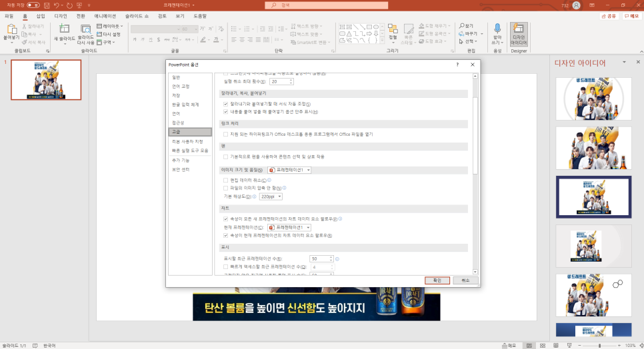Click the ribbon display options icon
The width and height of the screenshot is (644, 349).
592,5
